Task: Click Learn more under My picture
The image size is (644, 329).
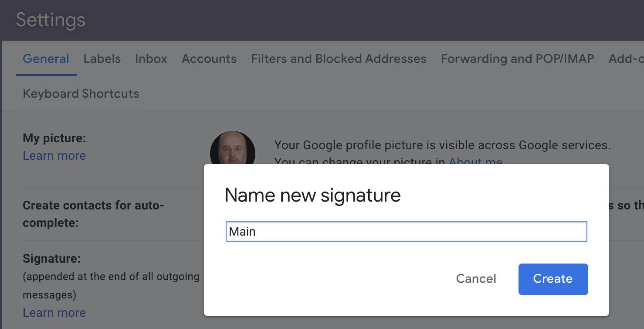Action: pos(54,156)
